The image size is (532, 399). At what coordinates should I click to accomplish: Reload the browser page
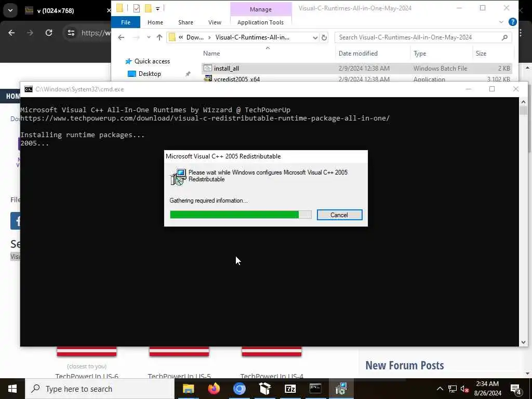(x=49, y=33)
